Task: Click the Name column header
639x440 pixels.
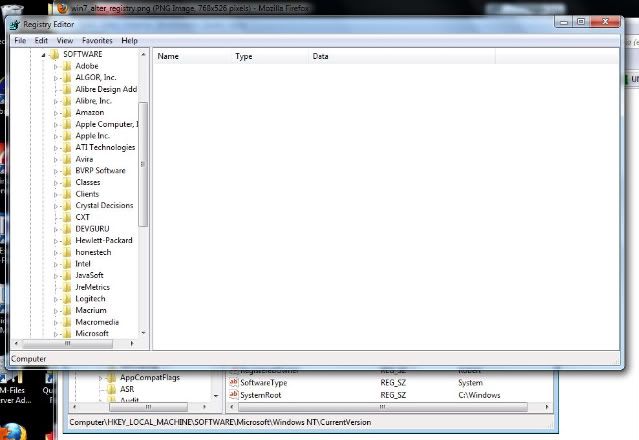Action: coord(192,56)
